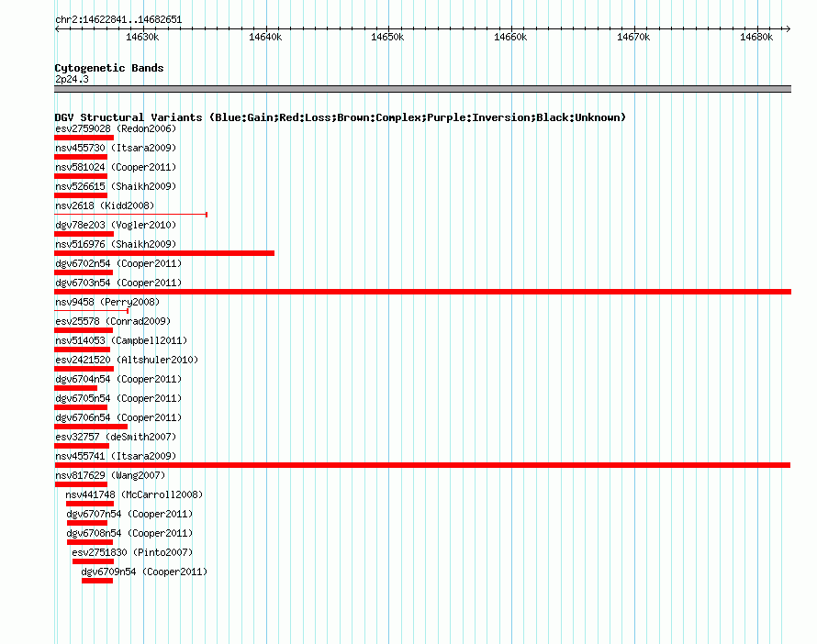Image resolution: width=817 pixels, height=644 pixels.
Task: Click the red bar under esv2751830
Action: coord(93,561)
